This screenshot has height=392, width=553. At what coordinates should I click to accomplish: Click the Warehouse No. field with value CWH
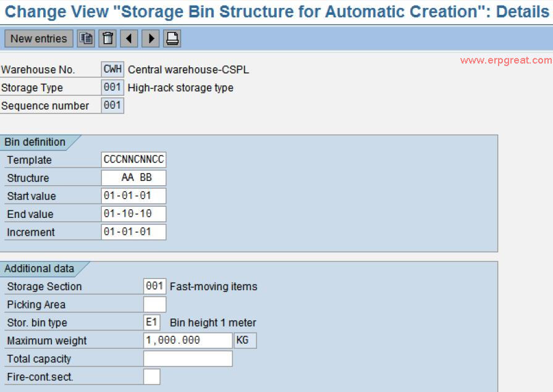[x=112, y=69]
